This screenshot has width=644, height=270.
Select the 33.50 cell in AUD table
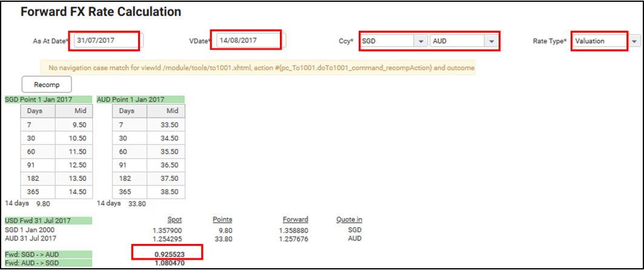click(166, 125)
